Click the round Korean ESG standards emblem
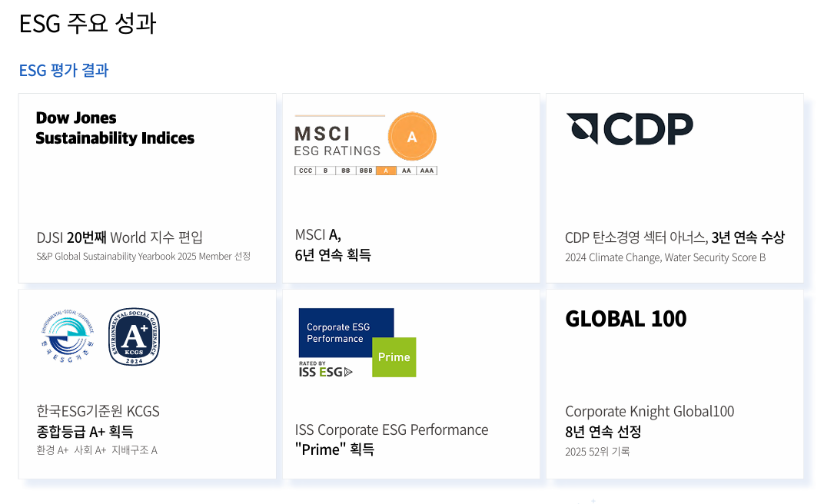Viewport: 824px width, 504px height. tap(68, 336)
